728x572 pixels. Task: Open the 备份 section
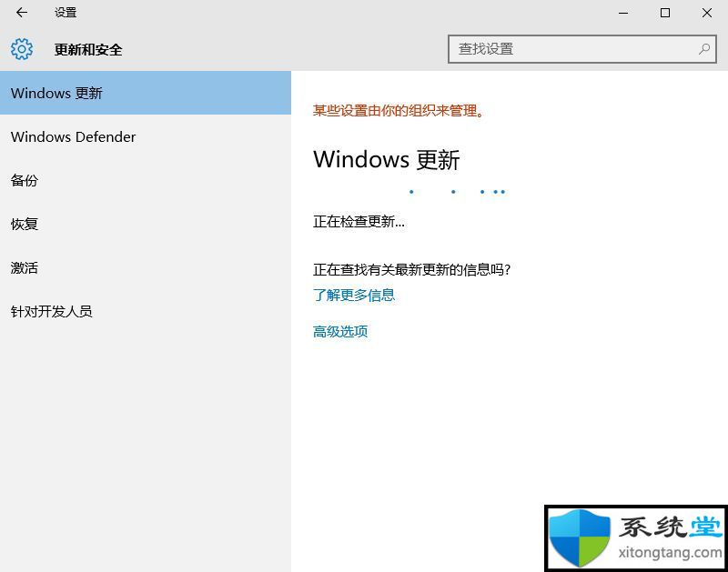pos(146,180)
